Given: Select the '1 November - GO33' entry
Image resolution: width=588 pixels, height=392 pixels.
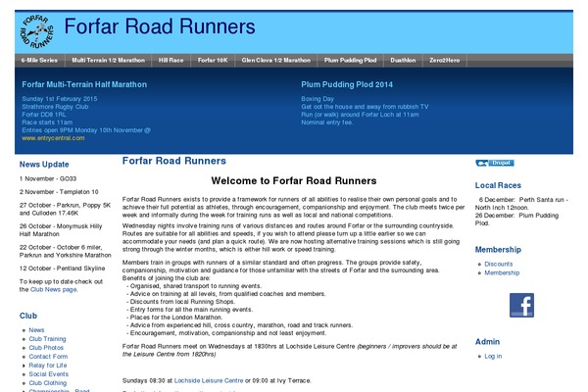Looking at the screenshot, I should tap(48, 179).
